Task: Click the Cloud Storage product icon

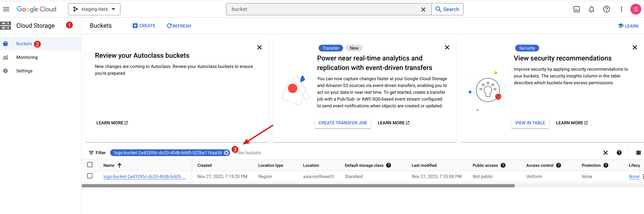Action: [x=5, y=25]
